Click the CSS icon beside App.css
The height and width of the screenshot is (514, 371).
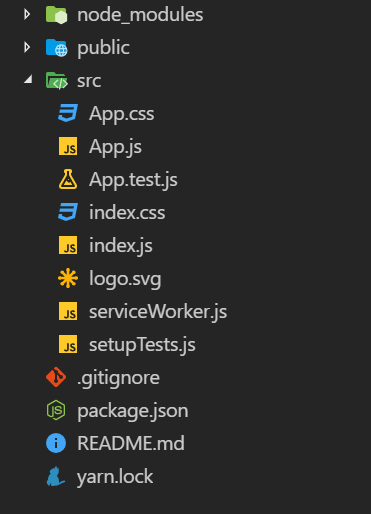tap(68, 113)
